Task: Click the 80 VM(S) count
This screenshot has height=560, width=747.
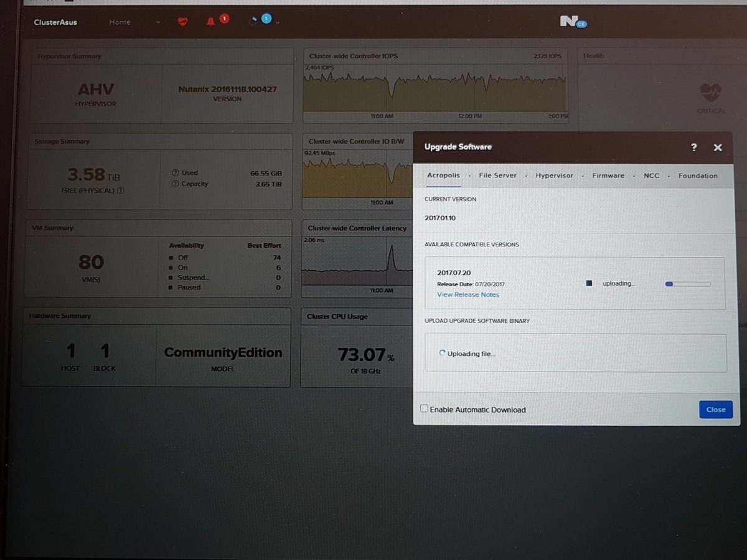Action: click(92, 262)
